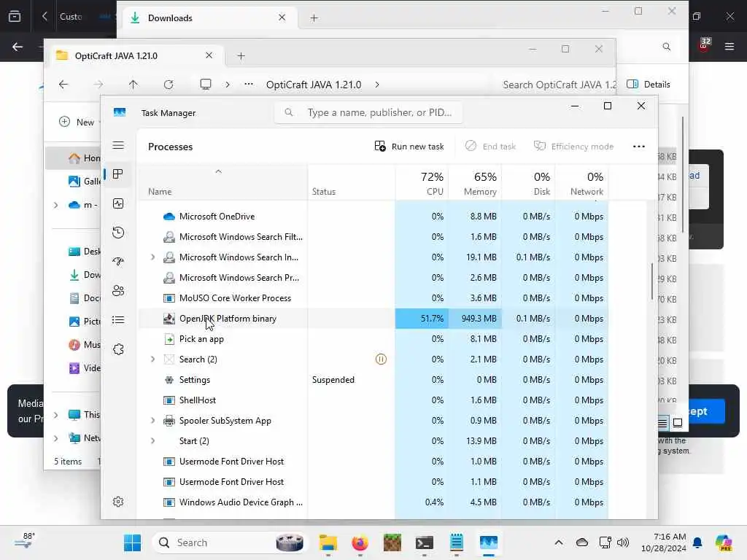The width and height of the screenshot is (747, 560).
Task: Click This PC monitor icon in address bar
Action: (206, 85)
